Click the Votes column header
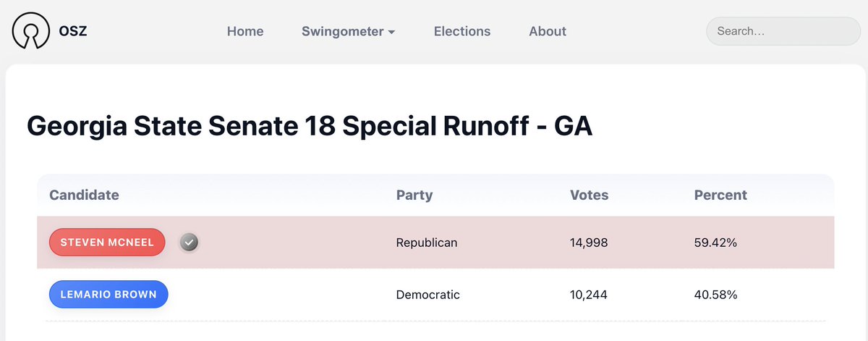 click(589, 195)
